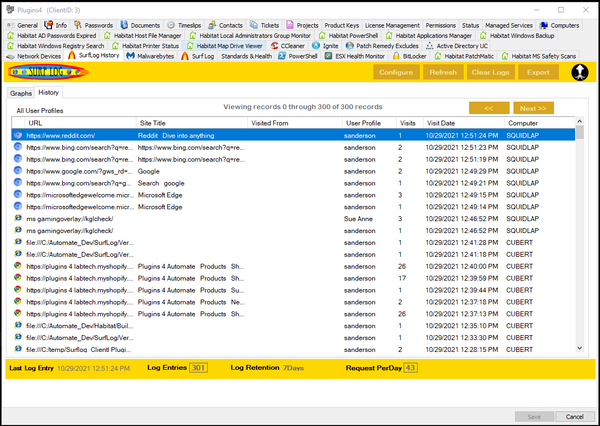Image resolution: width=600 pixels, height=426 pixels.
Task: Click the Timeslips clock icon
Action: [171, 25]
